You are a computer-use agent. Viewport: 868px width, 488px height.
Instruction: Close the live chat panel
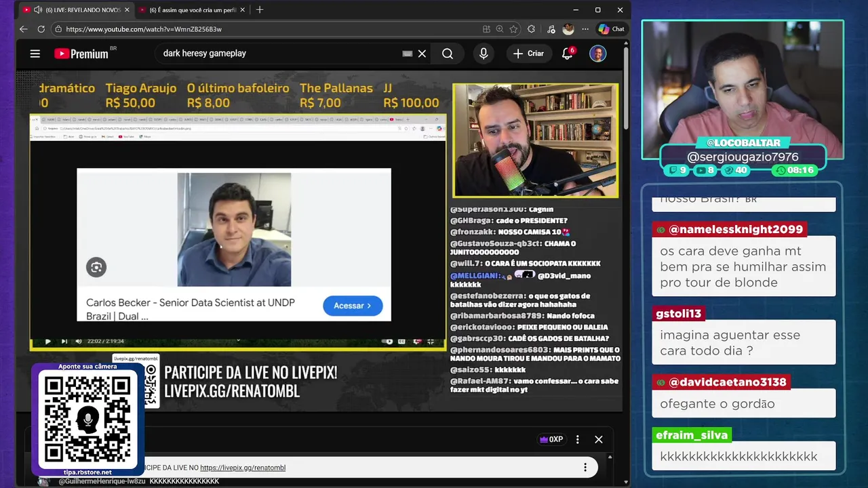(x=599, y=439)
